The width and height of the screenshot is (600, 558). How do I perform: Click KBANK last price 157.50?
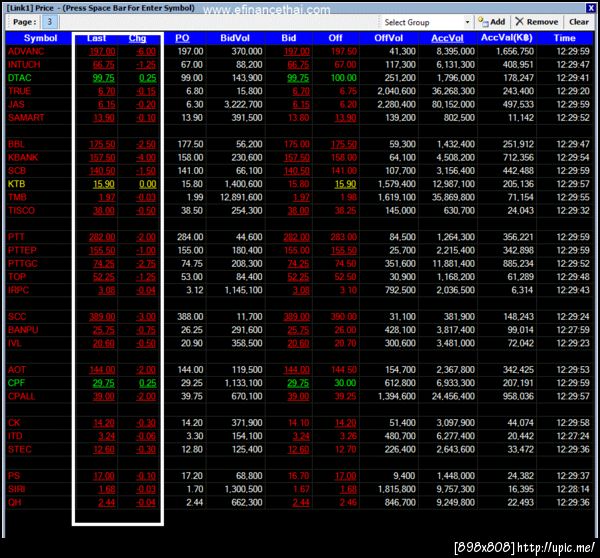(x=102, y=158)
